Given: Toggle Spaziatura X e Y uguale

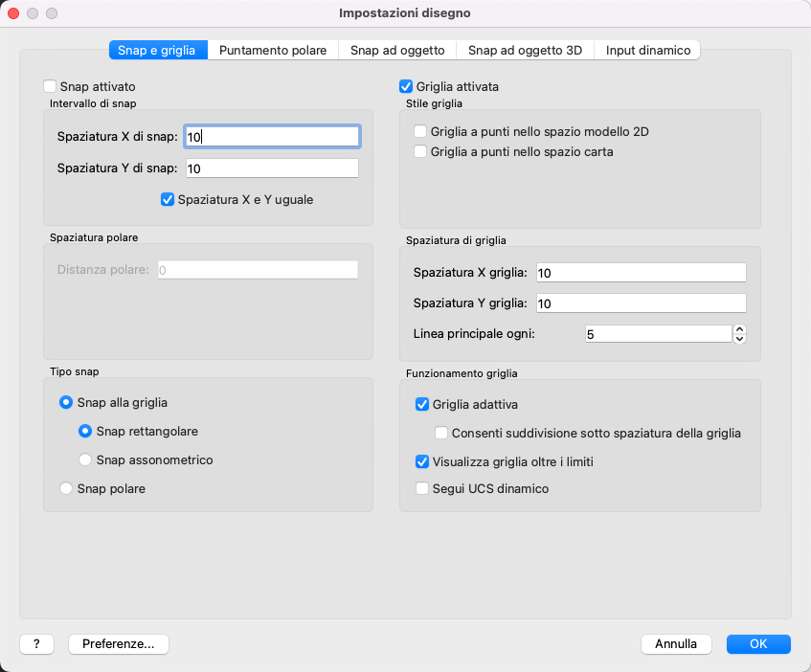Looking at the screenshot, I should tap(169, 200).
